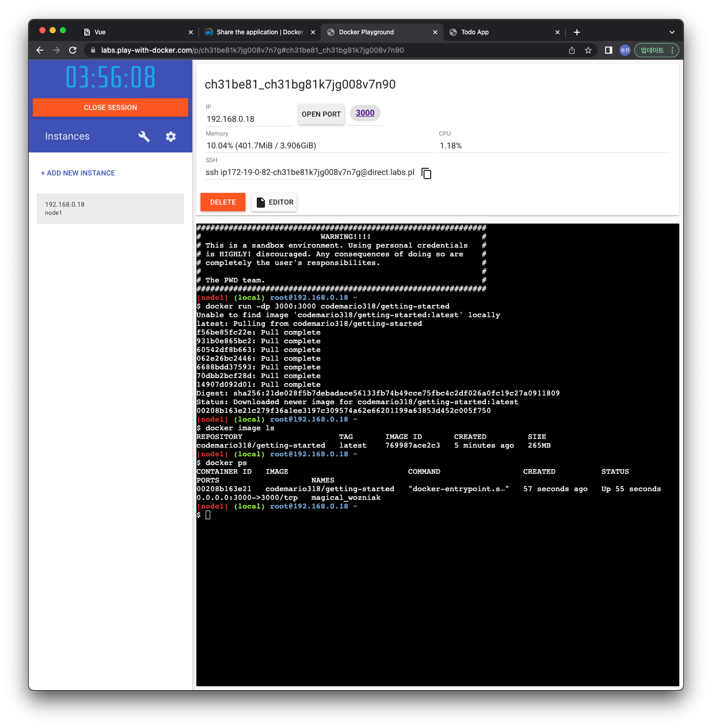This screenshot has height=728, width=712.
Task: Toggle the browser side panel icon
Action: pyautogui.click(x=609, y=50)
